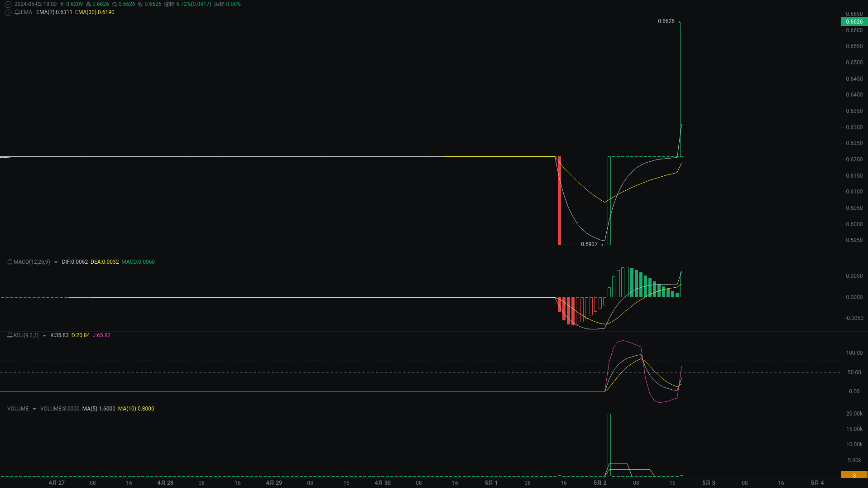Click the MACD alert bell icon

coord(10,262)
